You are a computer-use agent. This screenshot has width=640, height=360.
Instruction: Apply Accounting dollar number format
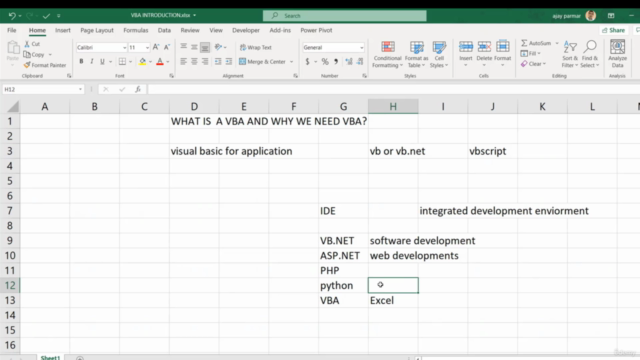pyautogui.click(x=307, y=62)
